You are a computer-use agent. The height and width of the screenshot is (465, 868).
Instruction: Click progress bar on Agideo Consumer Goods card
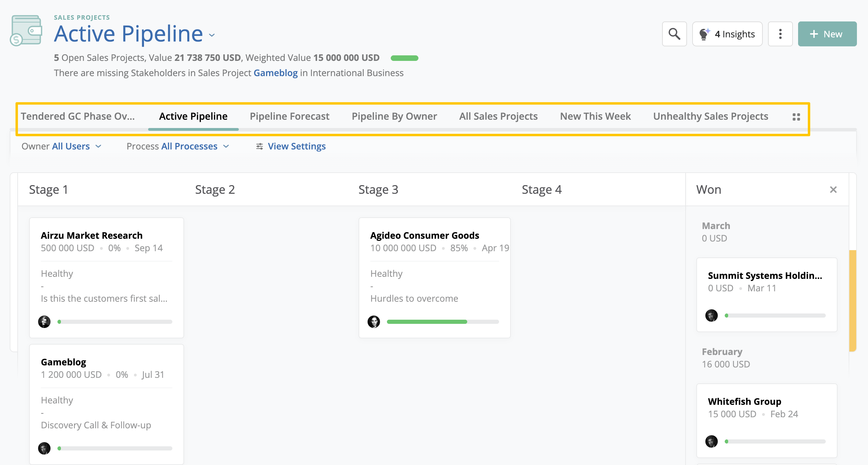point(443,322)
